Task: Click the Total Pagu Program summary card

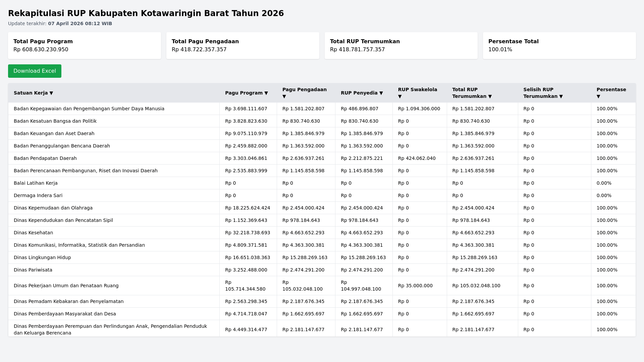Action: click(x=85, y=46)
